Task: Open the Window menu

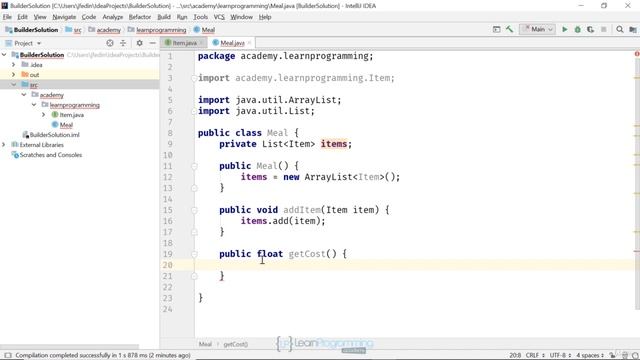Action: tap(242, 17)
